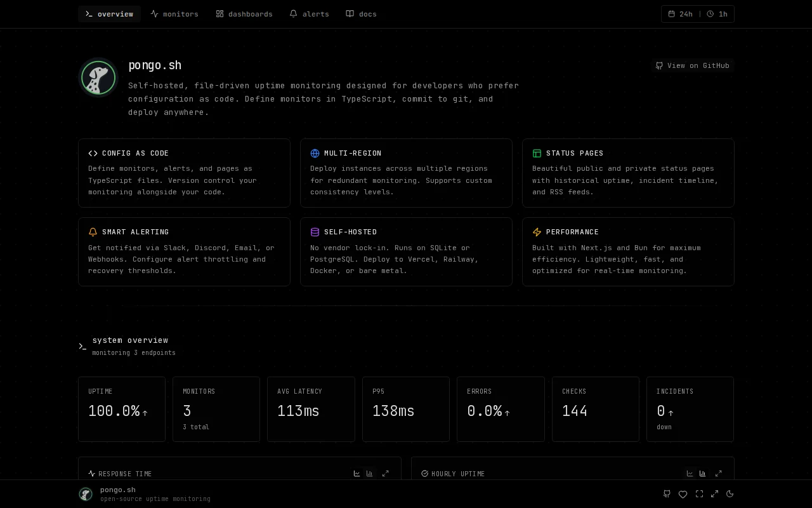Click the ERRORS 0.0% value
812x508 pixels.
tap(485, 411)
